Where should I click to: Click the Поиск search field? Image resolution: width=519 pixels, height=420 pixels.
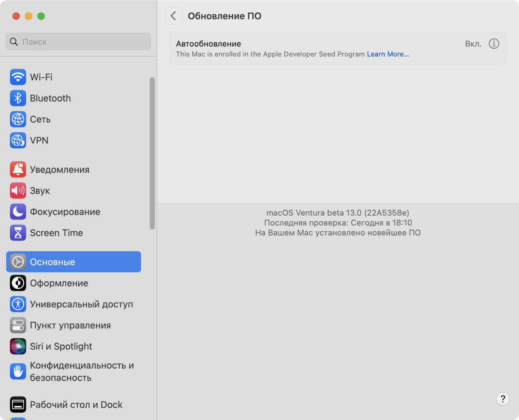78,42
